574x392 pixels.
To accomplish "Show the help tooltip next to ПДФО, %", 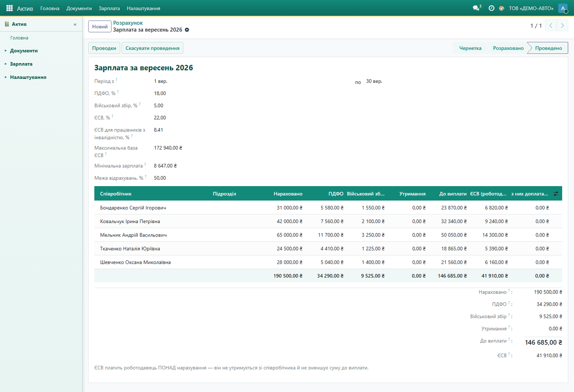I will (118, 92).
